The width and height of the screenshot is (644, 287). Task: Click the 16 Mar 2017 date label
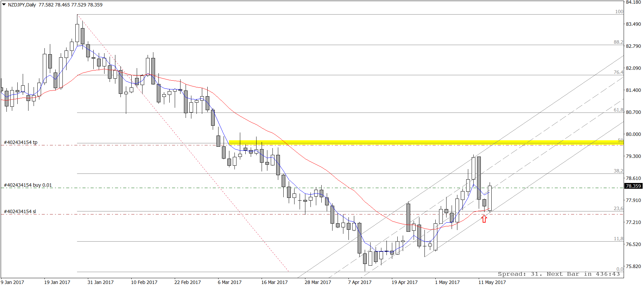tap(274, 282)
